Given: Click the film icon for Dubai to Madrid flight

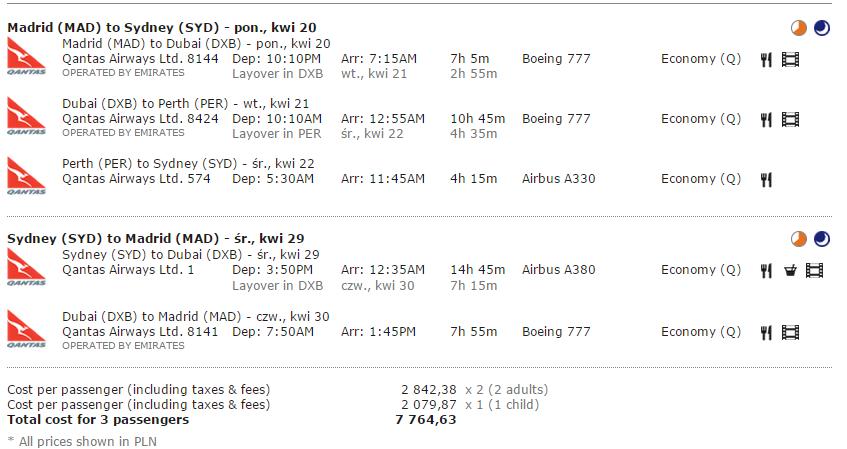Looking at the screenshot, I should coord(790,332).
